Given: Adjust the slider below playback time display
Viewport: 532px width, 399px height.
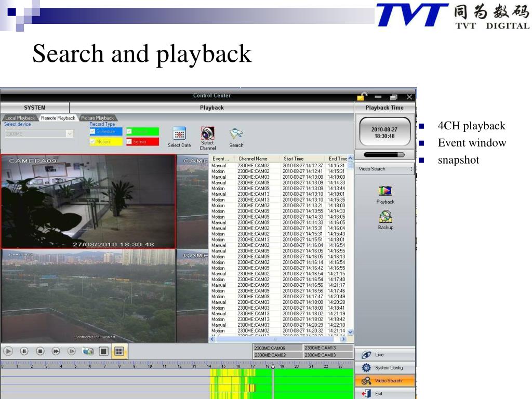Looking at the screenshot, I should point(384,155).
